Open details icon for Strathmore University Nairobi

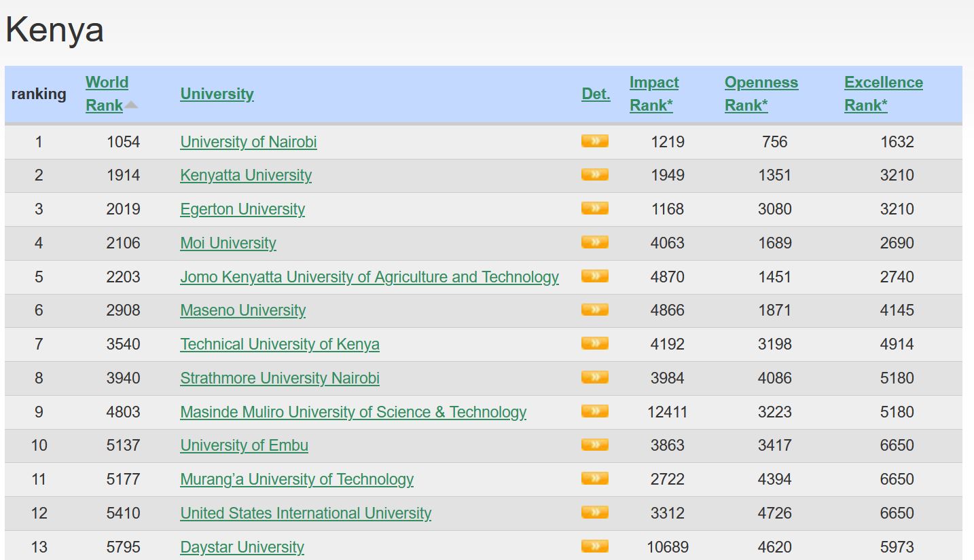point(594,377)
